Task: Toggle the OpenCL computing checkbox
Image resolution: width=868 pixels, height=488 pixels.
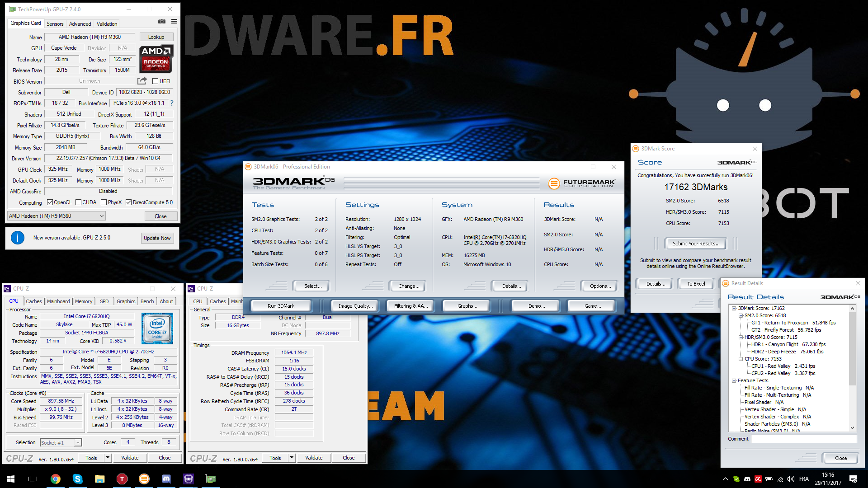Action: coord(50,202)
